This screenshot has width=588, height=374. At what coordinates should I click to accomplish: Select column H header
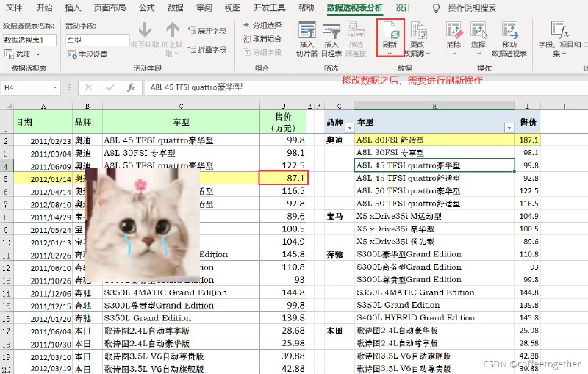click(434, 106)
